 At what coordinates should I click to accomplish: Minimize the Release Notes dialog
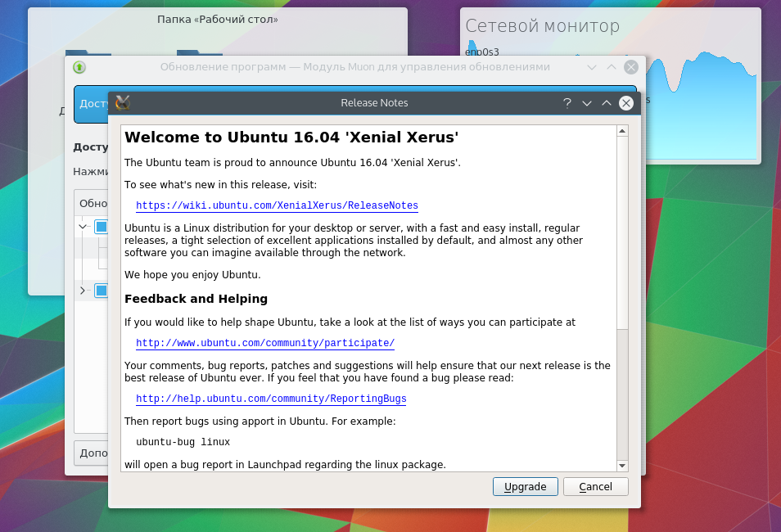[586, 103]
